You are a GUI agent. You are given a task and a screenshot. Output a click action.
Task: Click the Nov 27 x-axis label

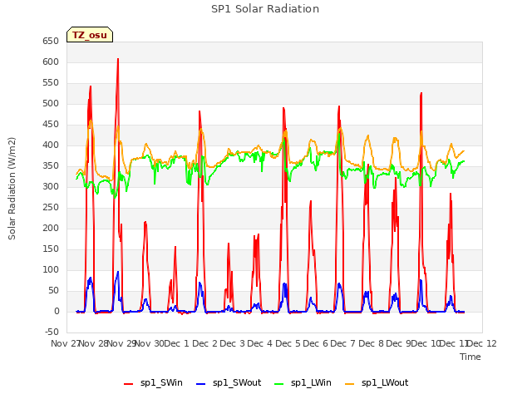(65, 343)
